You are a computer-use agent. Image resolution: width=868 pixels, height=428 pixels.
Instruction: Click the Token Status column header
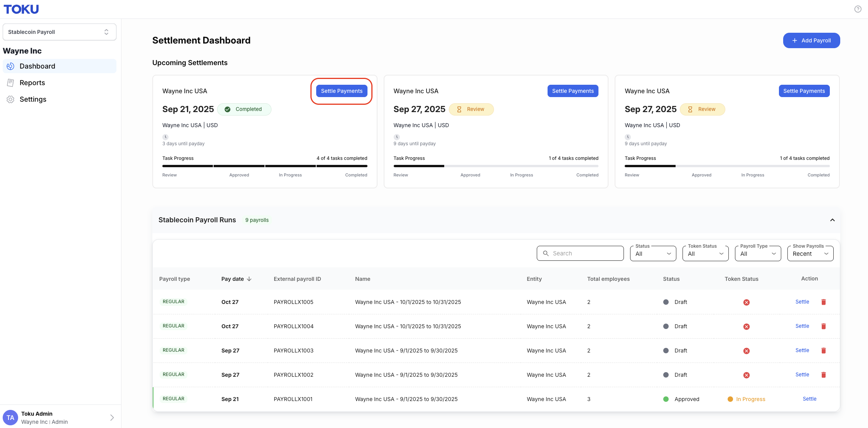click(x=742, y=279)
